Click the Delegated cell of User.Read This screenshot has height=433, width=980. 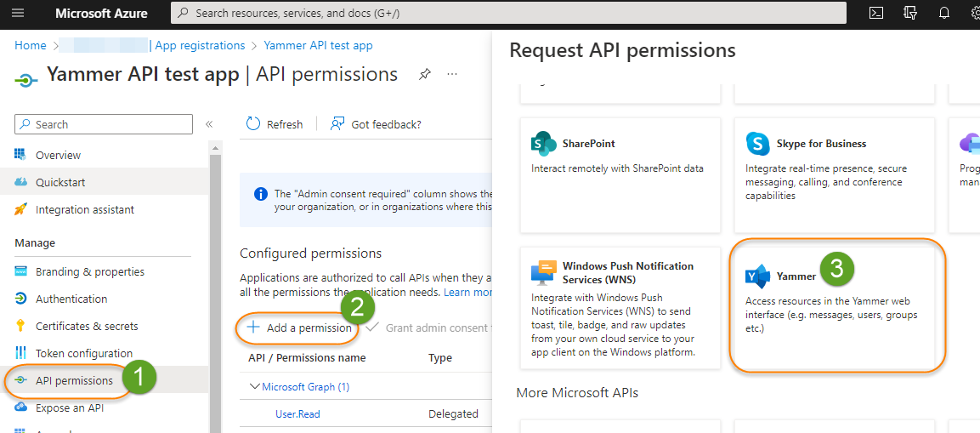click(x=453, y=413)
